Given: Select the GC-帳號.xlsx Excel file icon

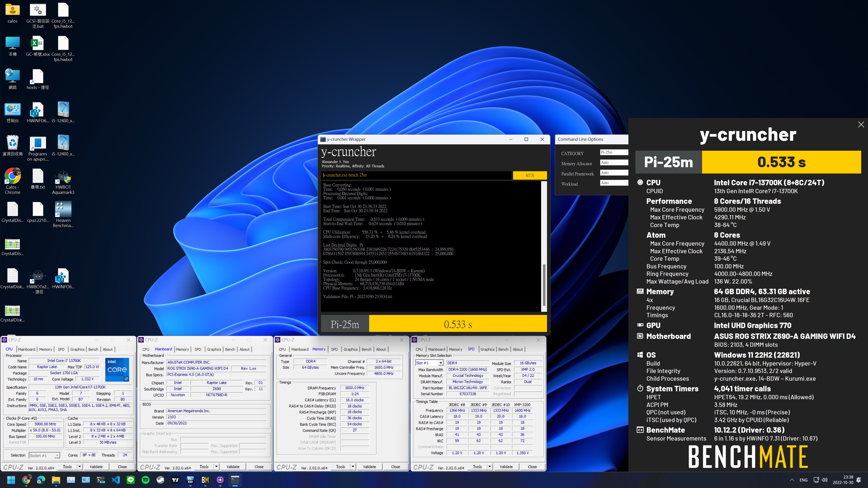Looking at the screenshot, I should point(38,47).
